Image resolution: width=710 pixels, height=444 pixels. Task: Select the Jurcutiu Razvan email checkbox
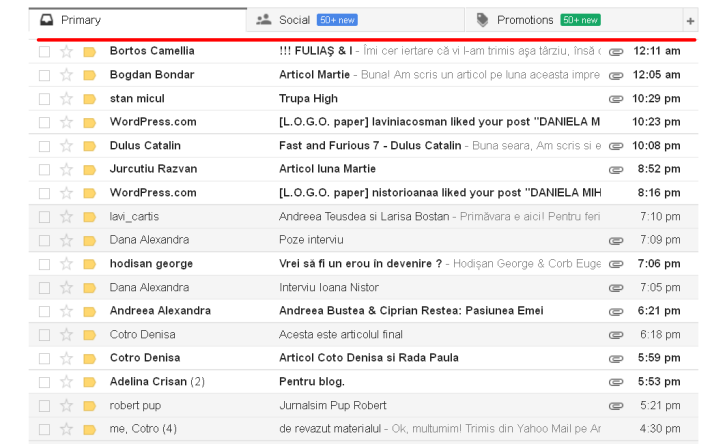44,169
